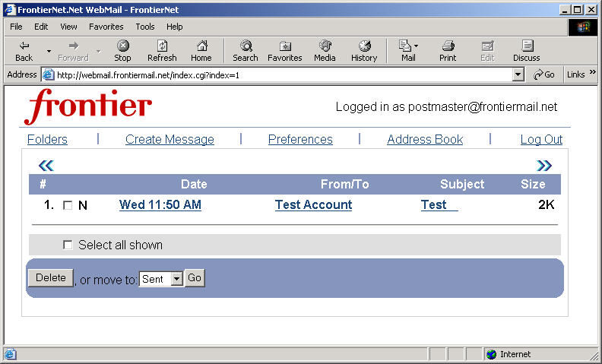Open the Test subject link
This screenshot has width=602, height=364.
coord(439,204)
